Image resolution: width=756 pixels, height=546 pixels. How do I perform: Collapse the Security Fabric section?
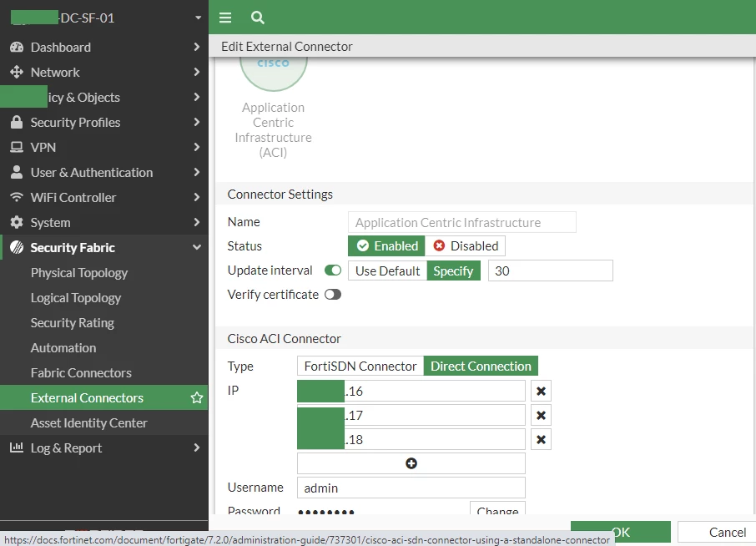click(x=197, y=247)
